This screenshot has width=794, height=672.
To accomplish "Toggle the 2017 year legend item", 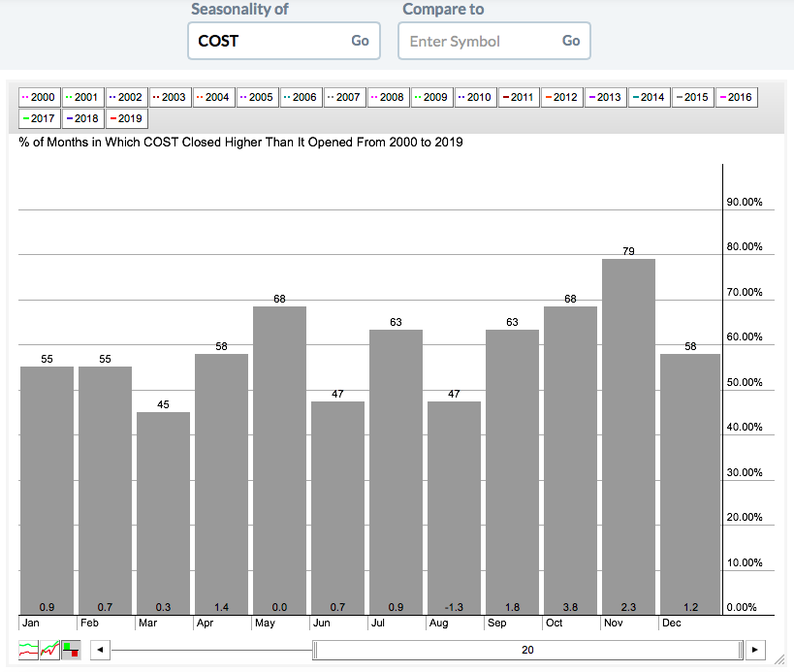I will click(x=39, y=118).
